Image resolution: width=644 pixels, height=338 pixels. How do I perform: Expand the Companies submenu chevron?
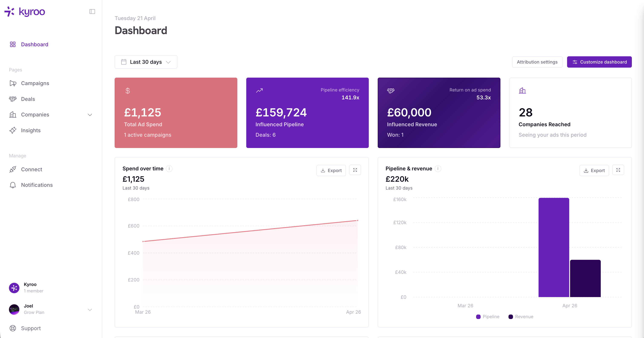click(90, 115)
